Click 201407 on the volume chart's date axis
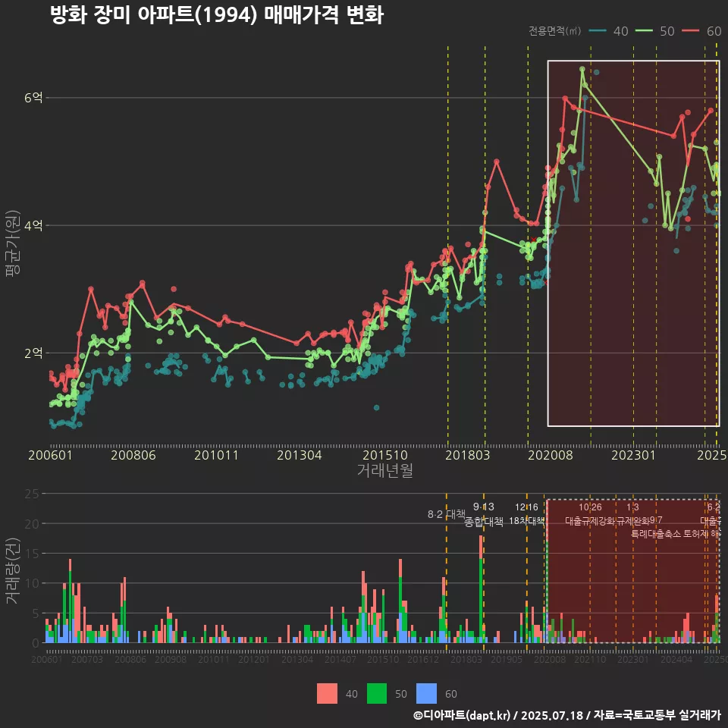This screenshot has width=728, height=728. click(340, 659)
